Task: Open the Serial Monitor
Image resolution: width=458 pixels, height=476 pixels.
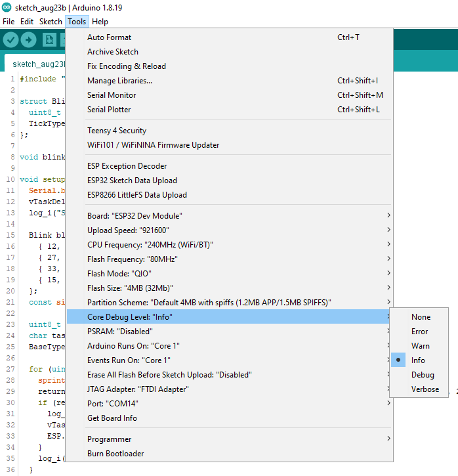Action: pos(229,95)
